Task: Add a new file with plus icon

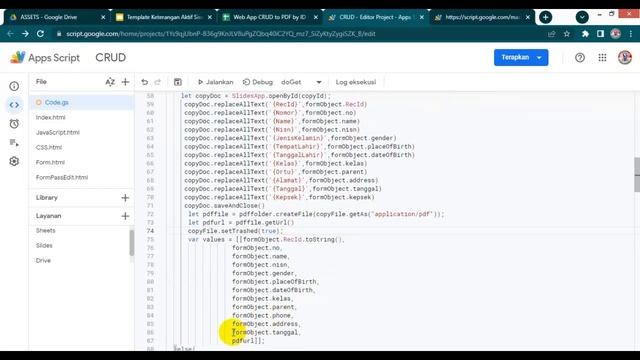Action: (x=125, y=82)
